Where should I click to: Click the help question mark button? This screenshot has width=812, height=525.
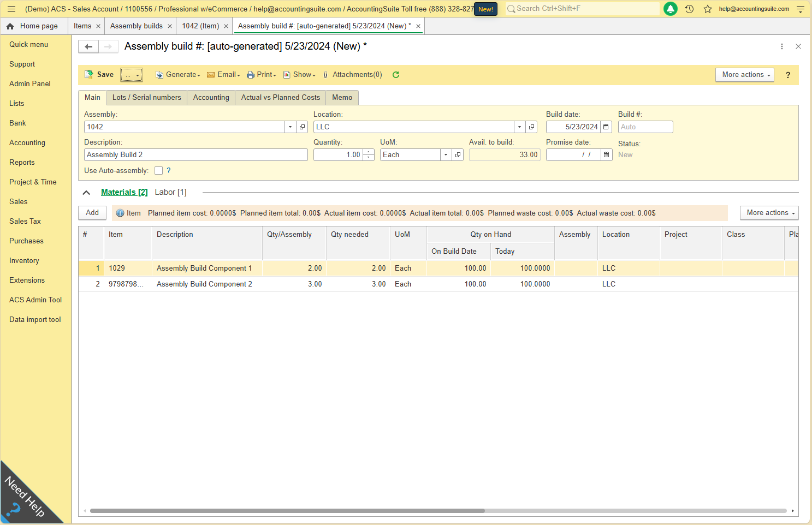[x=788, y=75]
